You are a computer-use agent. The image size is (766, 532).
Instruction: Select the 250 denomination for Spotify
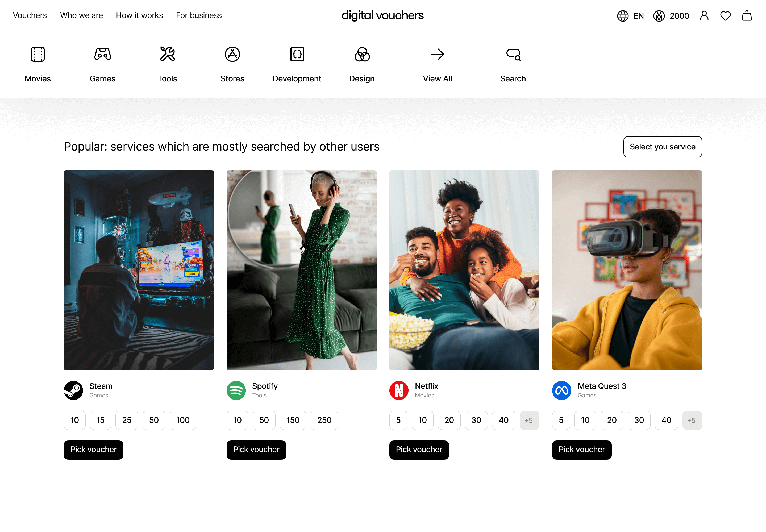point(324,420)
